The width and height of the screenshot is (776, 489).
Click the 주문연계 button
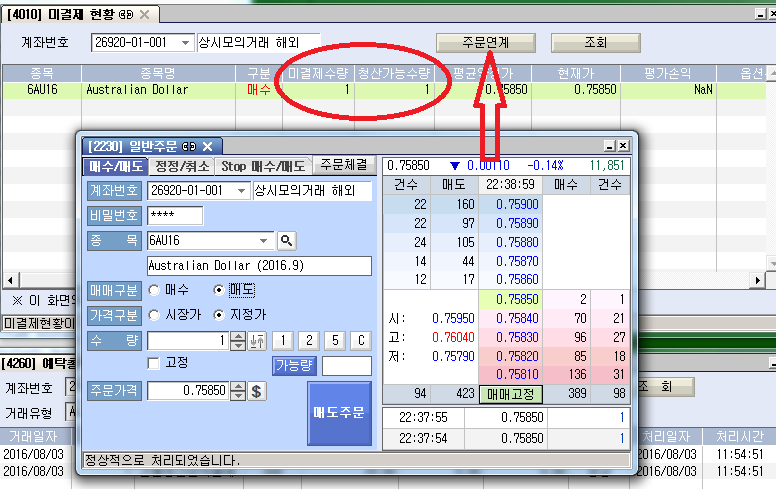tap(485, 43)
